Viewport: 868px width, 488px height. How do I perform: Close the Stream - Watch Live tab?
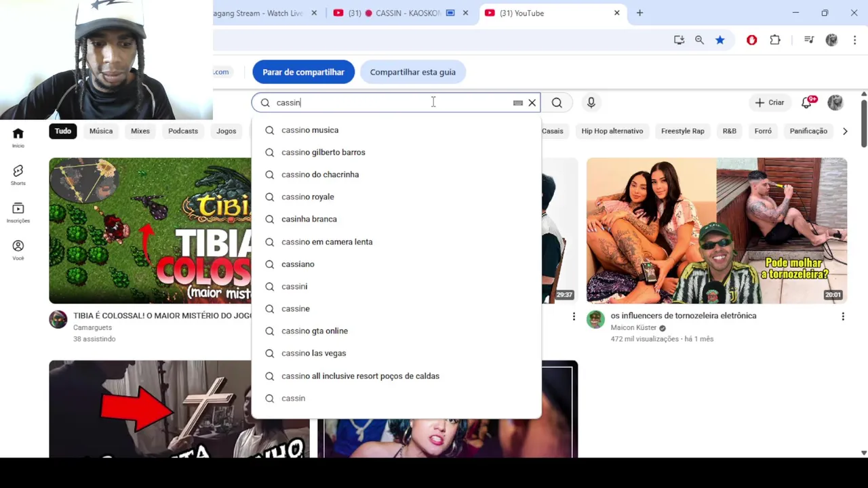(314, 13)
